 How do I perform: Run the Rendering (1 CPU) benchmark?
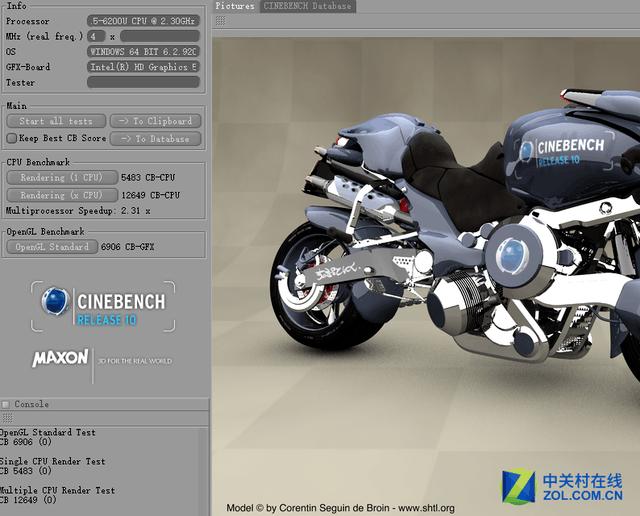pyautogui.click(x=61, y=177)
